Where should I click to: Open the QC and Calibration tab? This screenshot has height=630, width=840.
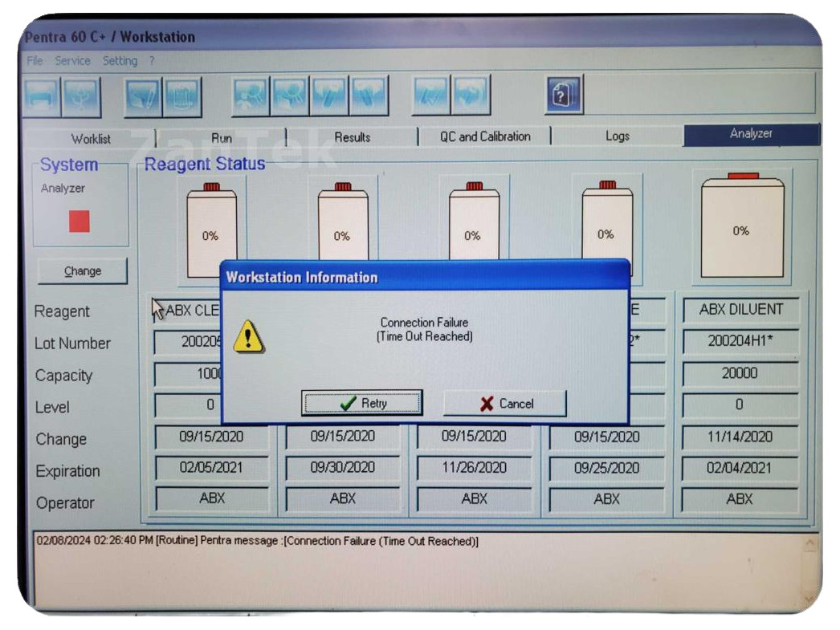(485, 136)
